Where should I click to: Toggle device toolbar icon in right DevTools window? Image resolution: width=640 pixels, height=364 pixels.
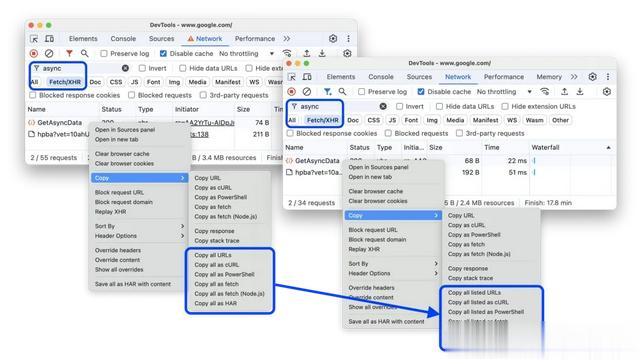click(x=307, y=77)
